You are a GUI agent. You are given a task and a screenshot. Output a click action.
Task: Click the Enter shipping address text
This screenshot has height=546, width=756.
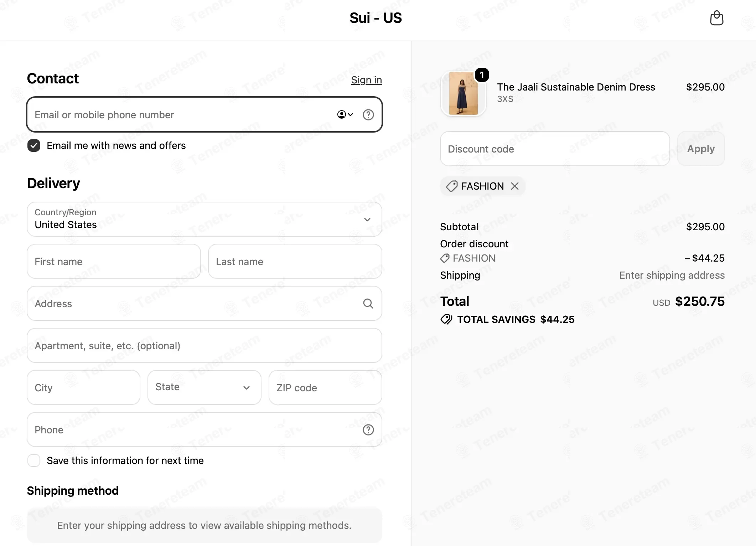pyautogui.click(x=672, y=275)
